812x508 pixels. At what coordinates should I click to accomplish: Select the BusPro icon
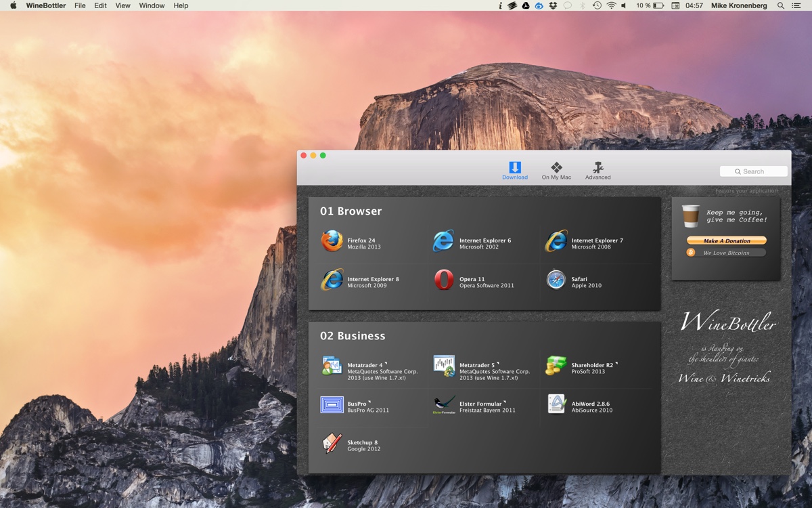point(332,404)
